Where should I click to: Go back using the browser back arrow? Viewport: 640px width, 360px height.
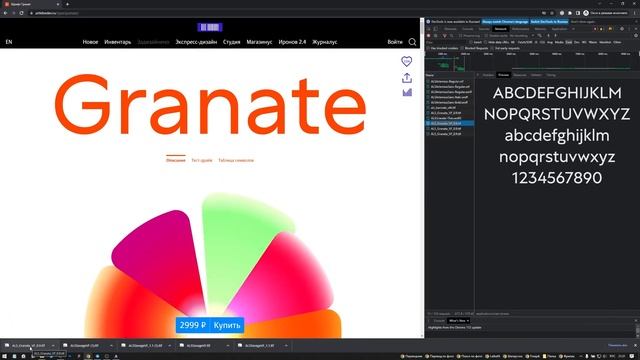coord(5,13)
